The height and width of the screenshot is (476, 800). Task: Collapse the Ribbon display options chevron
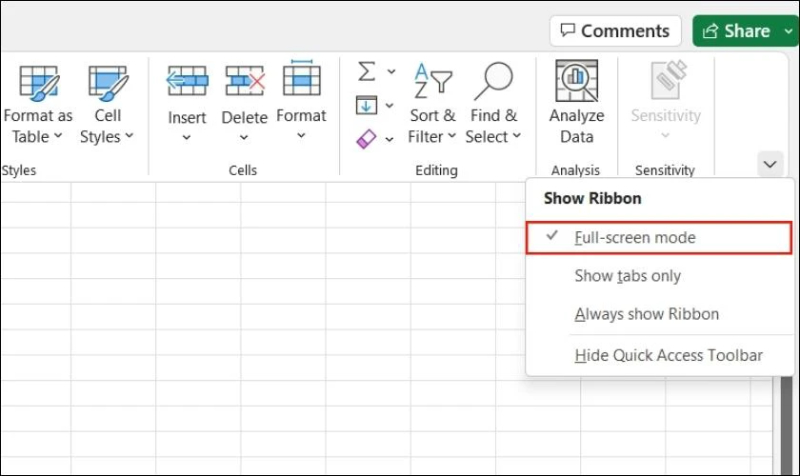(769, 164)
